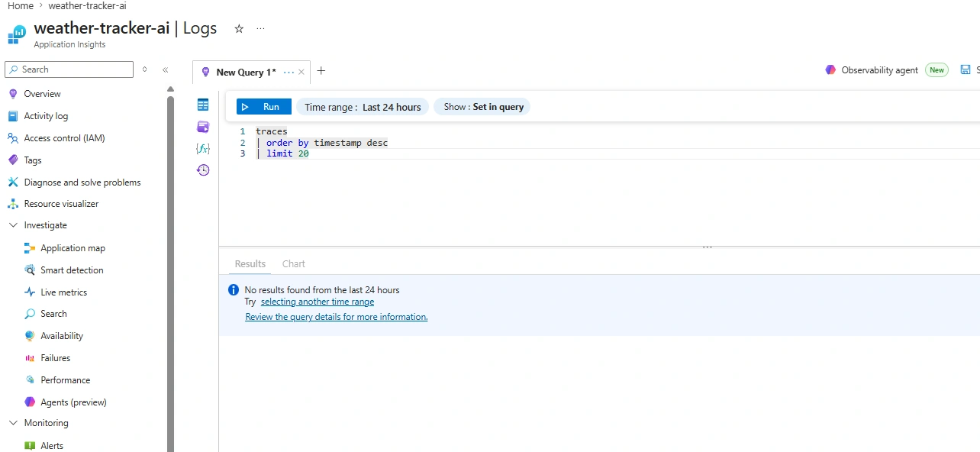
Task: Open New Query 1 tab options ellipsis
Action: click(x=289, y=72)
